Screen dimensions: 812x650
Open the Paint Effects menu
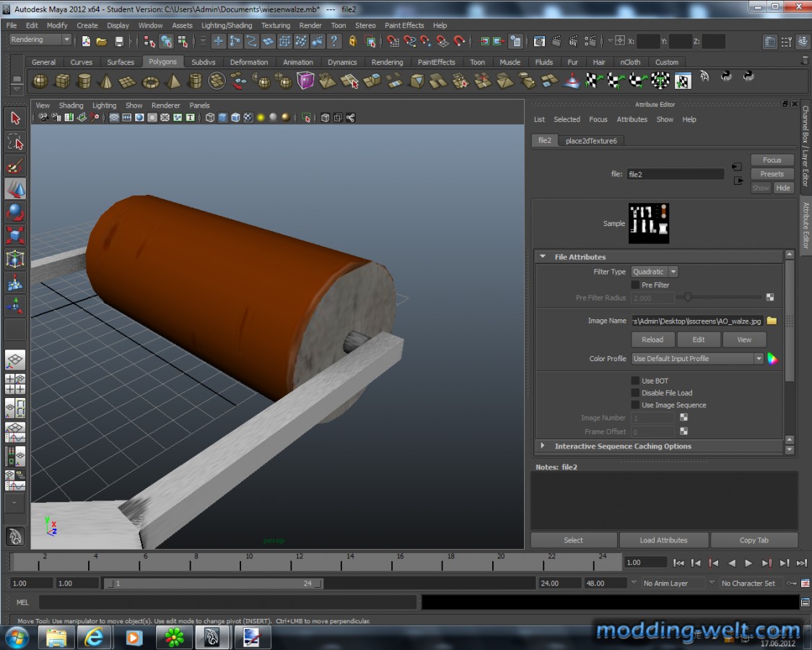404,25
